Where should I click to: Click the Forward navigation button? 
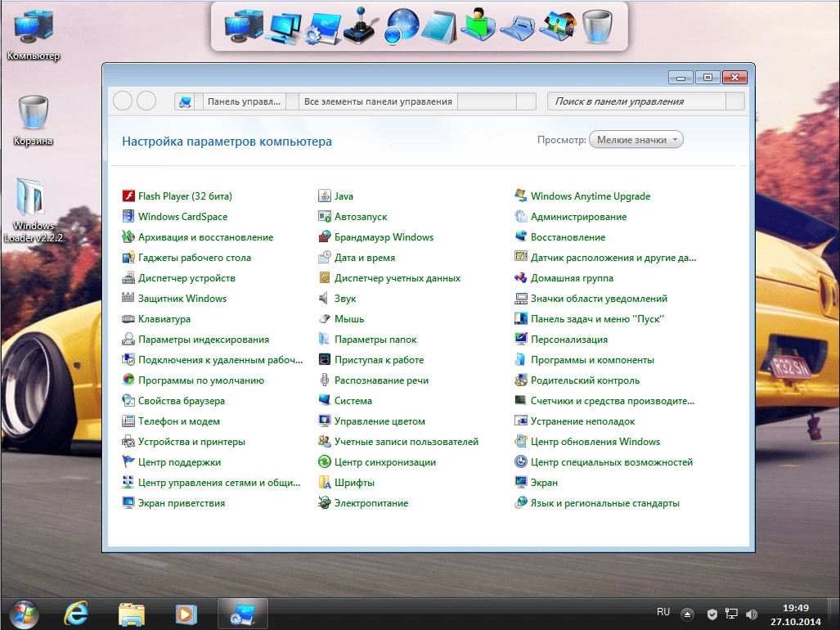click(146, 101)
